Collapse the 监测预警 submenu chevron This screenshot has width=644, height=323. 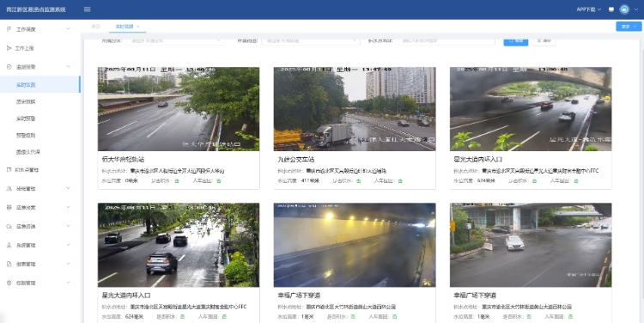coord(68,66)
